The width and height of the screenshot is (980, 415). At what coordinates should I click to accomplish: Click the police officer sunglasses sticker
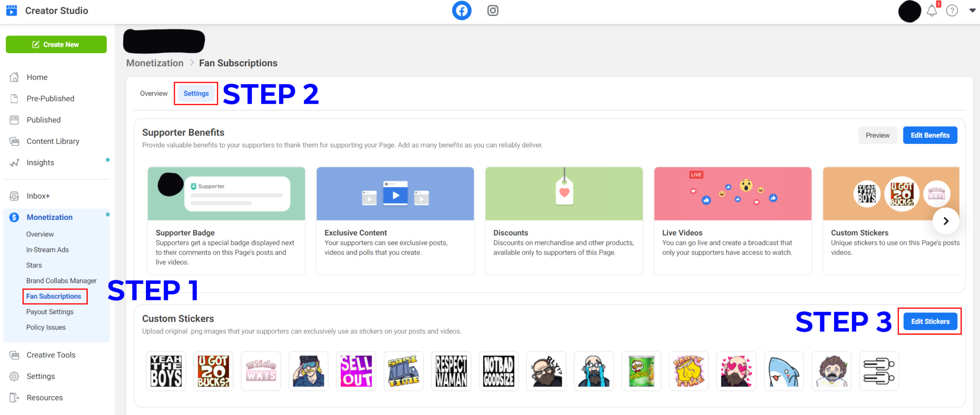[309, 371]
